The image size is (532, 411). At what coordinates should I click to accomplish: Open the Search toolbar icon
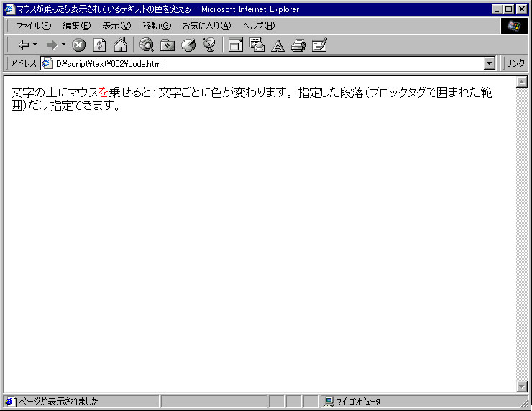click(x=147, y=45)
